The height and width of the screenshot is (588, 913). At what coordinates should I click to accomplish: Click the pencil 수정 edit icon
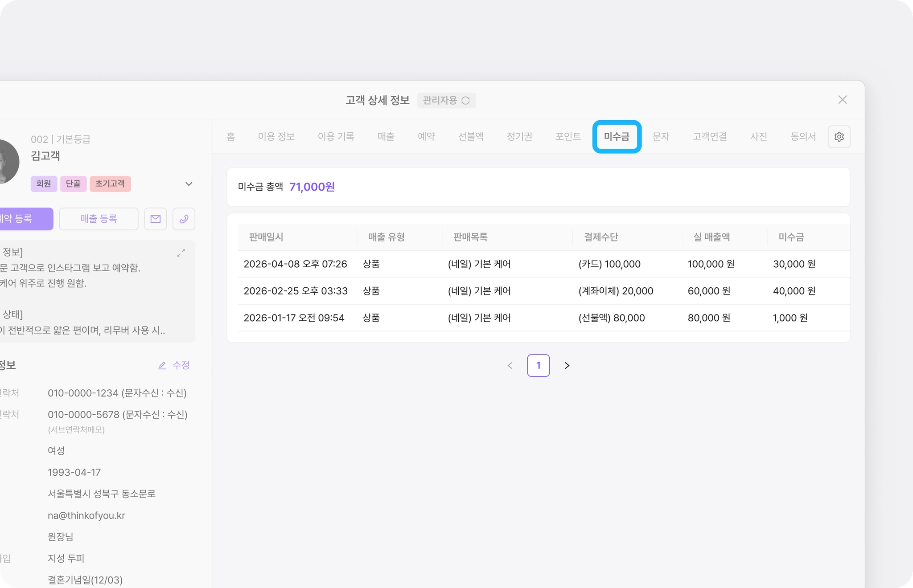click(x=162, y=366)
